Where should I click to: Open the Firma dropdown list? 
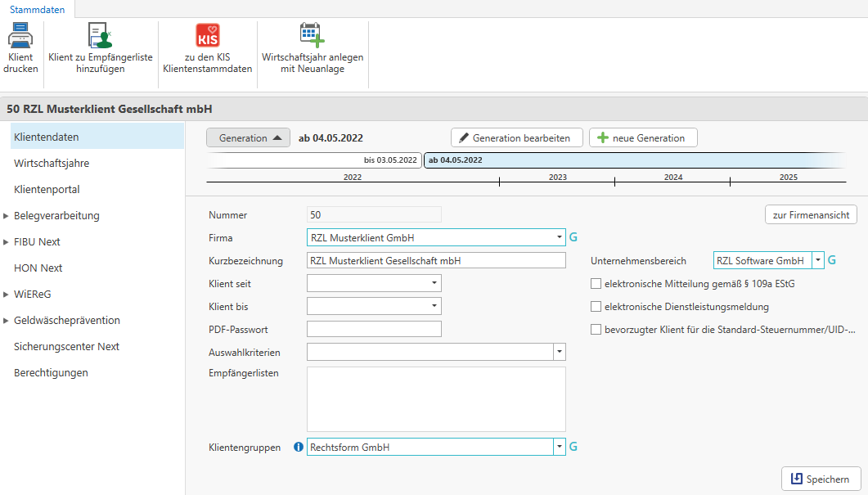[x=560, y=237]
